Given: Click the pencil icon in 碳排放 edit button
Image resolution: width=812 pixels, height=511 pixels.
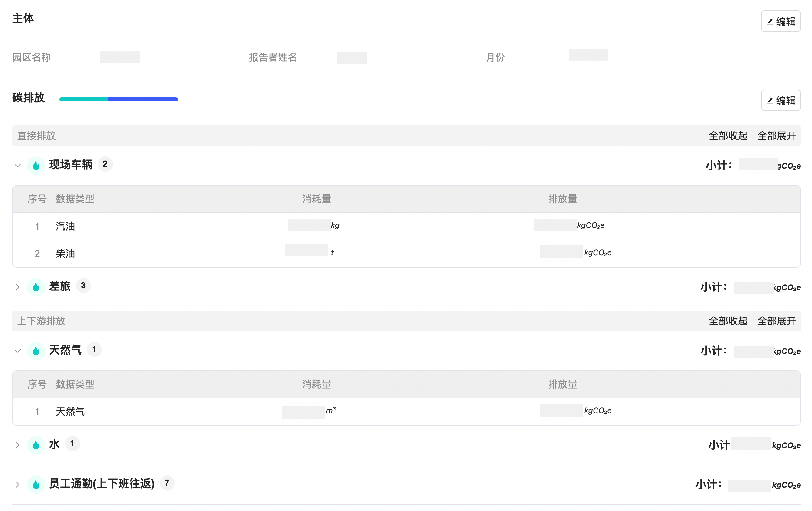Looking at the screenshot, I should [770, 101].
